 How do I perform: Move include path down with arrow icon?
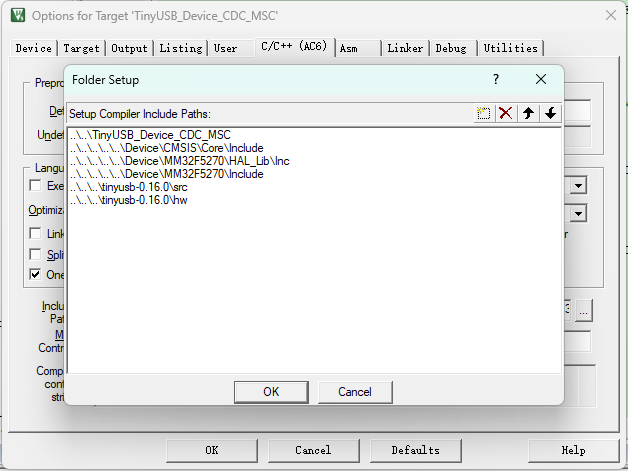[x=550, y=113]
